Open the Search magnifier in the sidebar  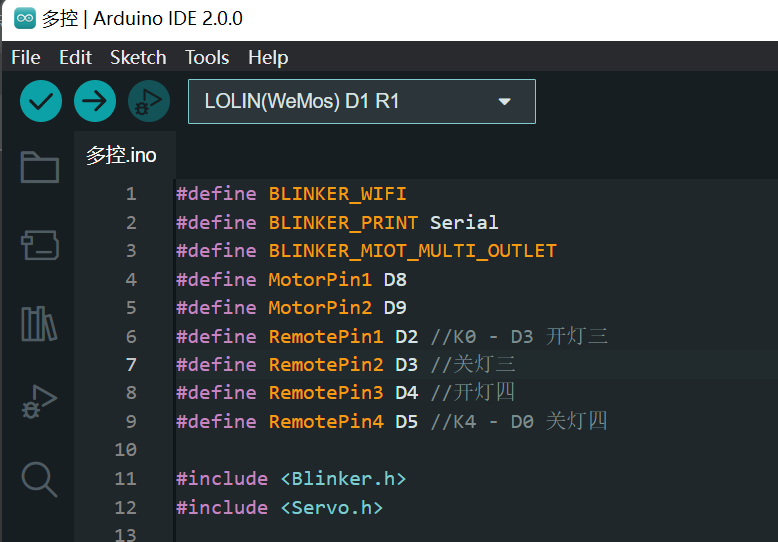coord(39,479)
